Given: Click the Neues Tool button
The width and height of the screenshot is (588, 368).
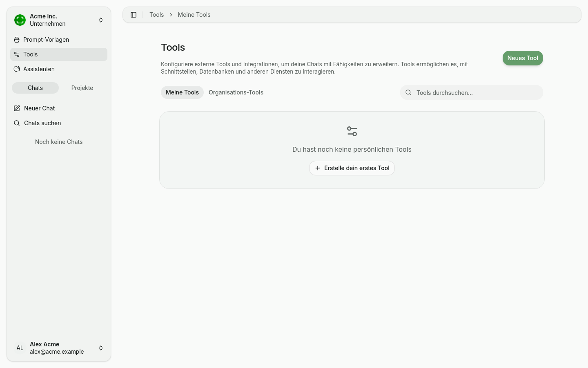Looking at the screenshot, I should (x=523, y=58).
